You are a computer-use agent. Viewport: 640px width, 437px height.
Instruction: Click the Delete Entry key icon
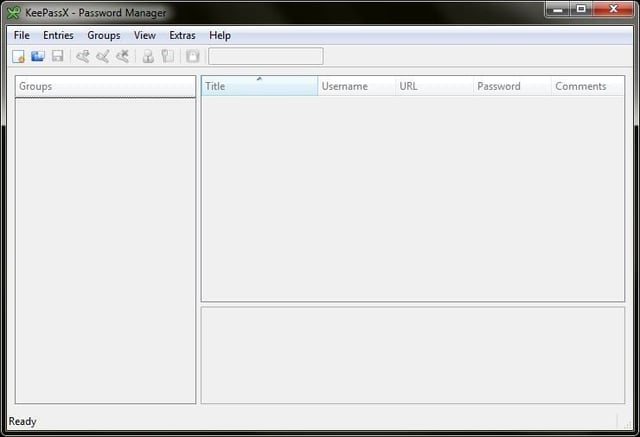coord(122,56)
